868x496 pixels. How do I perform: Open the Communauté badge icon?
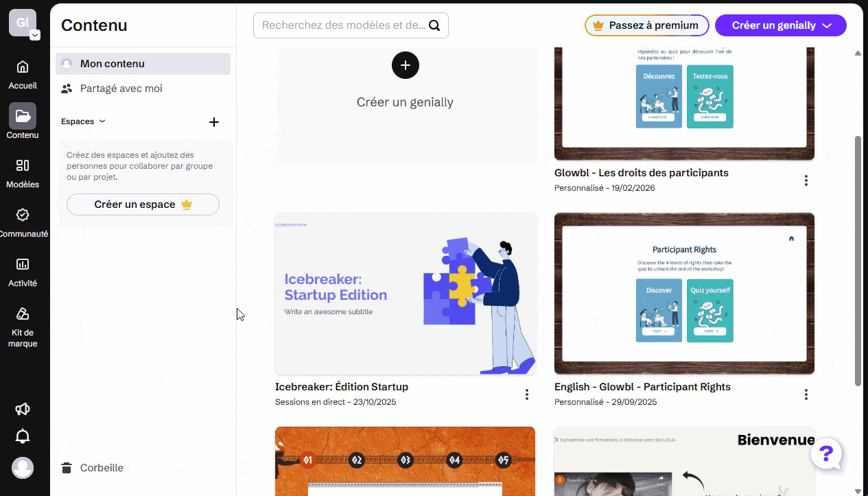click(23, 215)
